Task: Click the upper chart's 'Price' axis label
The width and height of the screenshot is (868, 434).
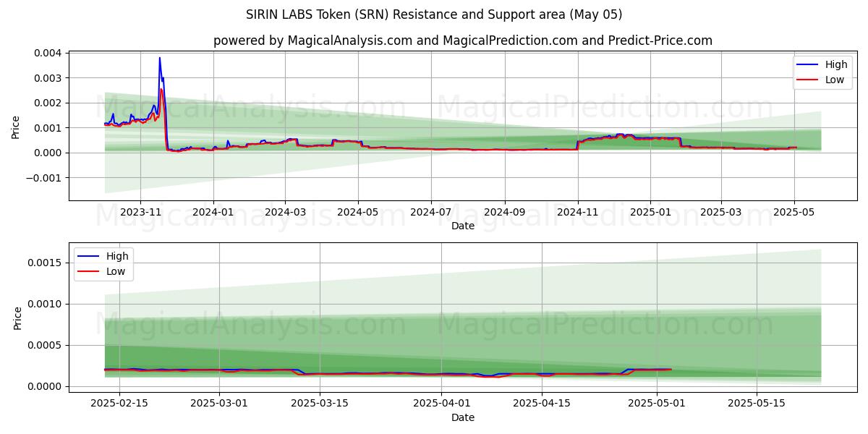Action: click(x=16, y=127)
